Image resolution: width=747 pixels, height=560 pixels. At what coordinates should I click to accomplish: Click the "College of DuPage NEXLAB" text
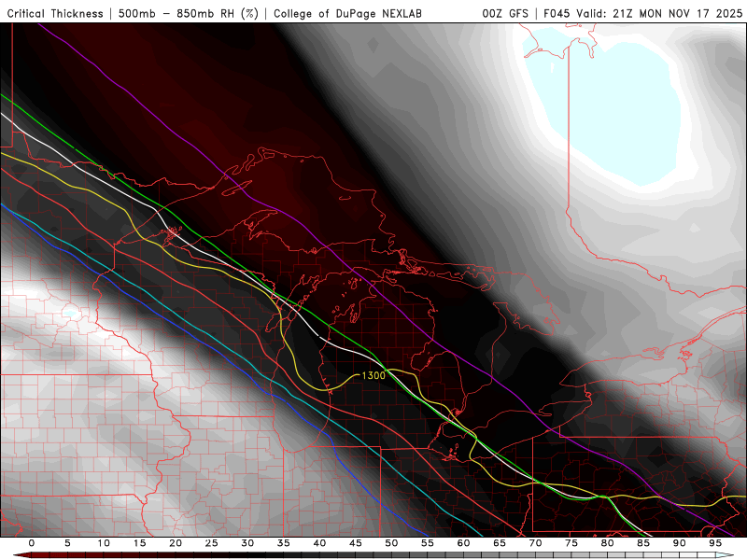(x=347, y=14)
